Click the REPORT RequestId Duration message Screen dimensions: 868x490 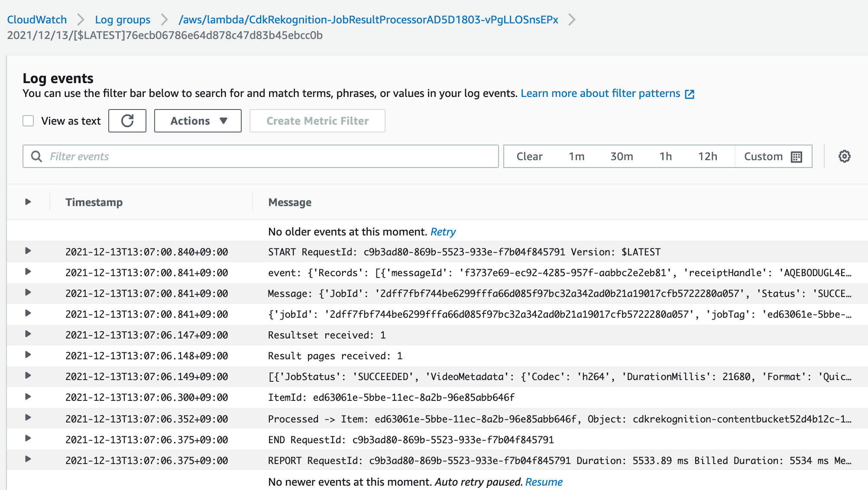tap(560, 461)
